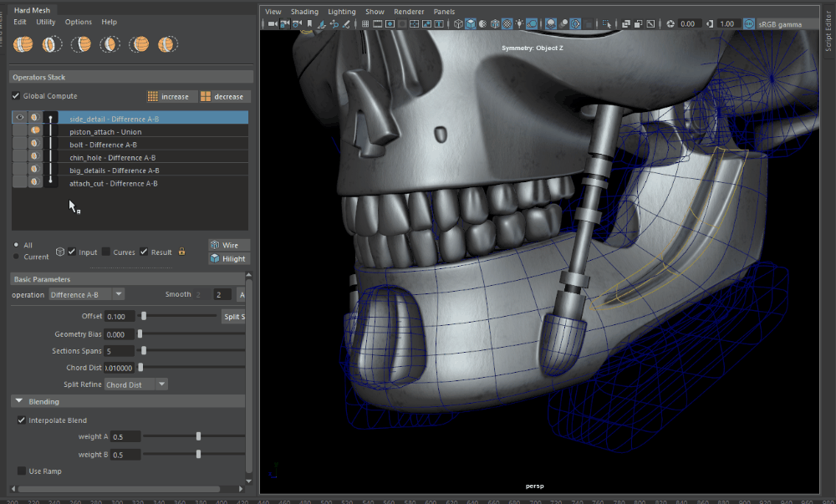Click the weight A slider handle
836x504 pixels.
(x=198, y=436)
